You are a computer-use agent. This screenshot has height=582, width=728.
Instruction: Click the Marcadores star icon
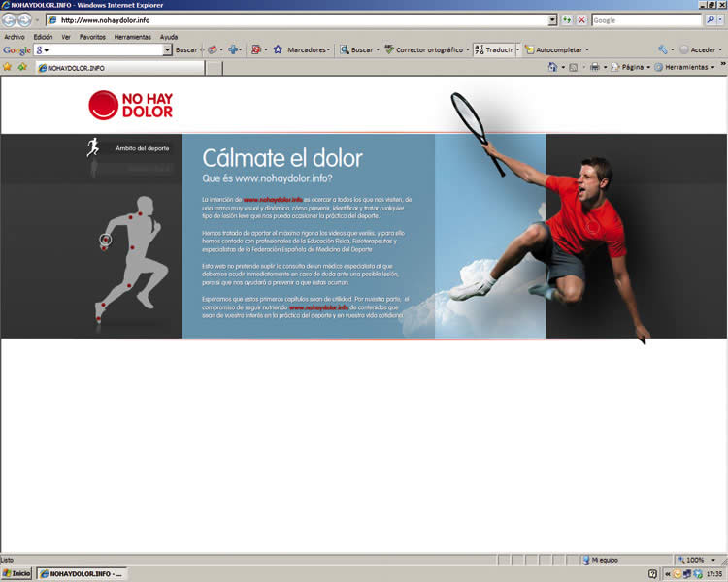[278, 49]
